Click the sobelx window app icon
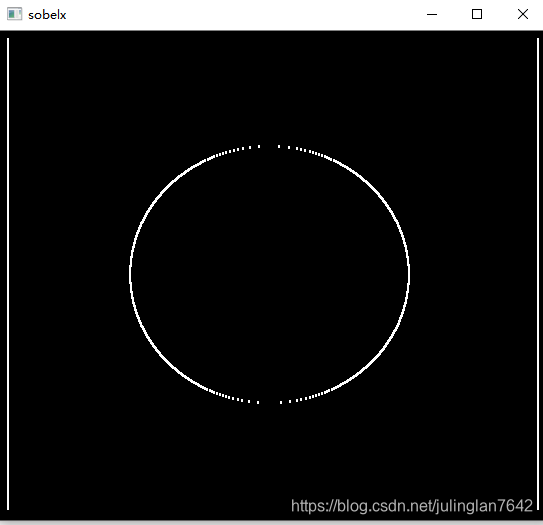The height and width of the screenshot is (525, 543). 15,14
